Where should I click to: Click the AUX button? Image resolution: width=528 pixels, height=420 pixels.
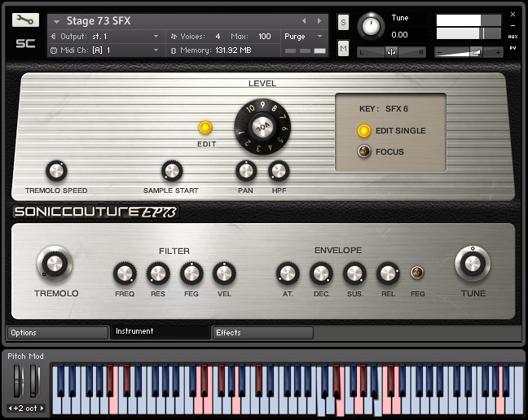click(513, 37)
